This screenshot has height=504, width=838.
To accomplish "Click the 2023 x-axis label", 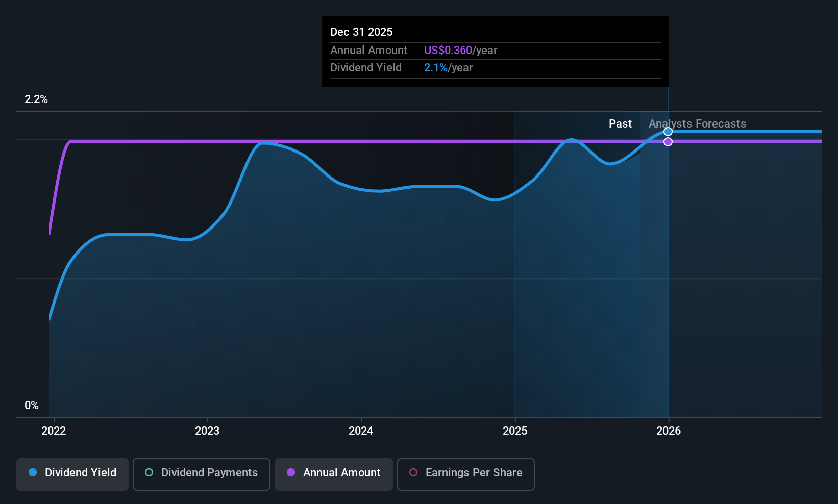I will pos(207,431).
